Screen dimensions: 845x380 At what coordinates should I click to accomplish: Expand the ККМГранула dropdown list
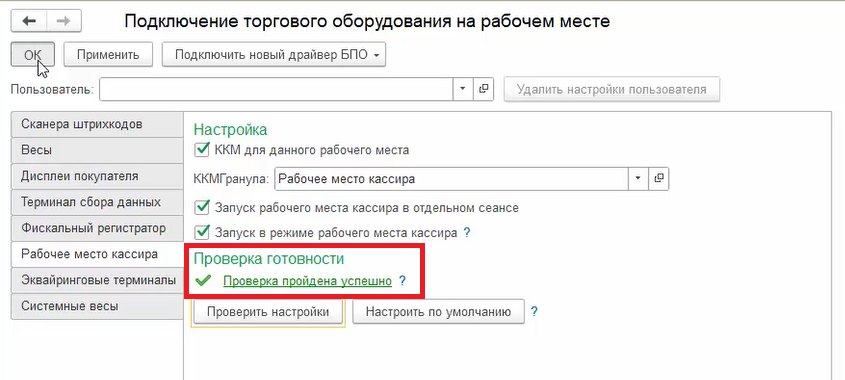coord(638,178)
